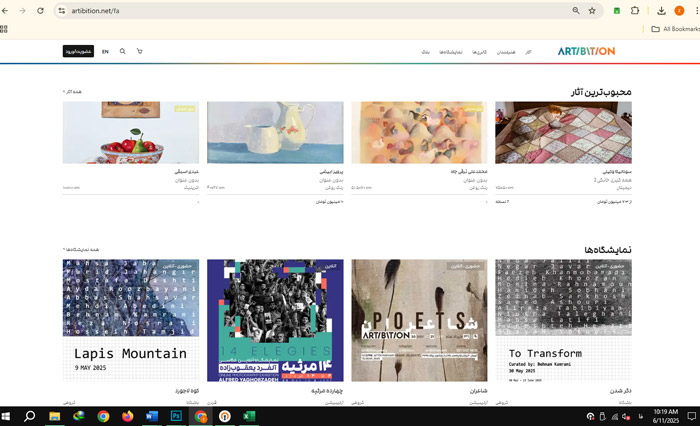Click همه آثار (all artworks) link
Viewport: 700px width, 426px height.
pos(72,92)
